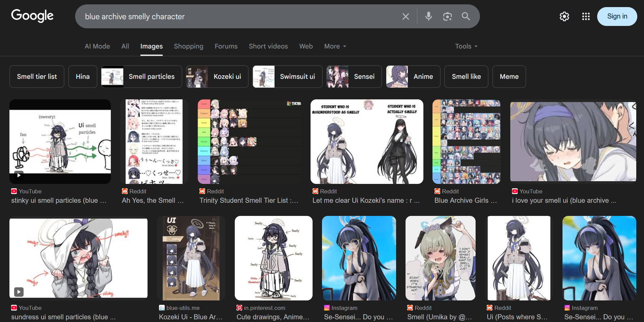Open the student misunderstood as smelly image
The image size is (644, 322).
pyautogui.click(x=367, y=141)
